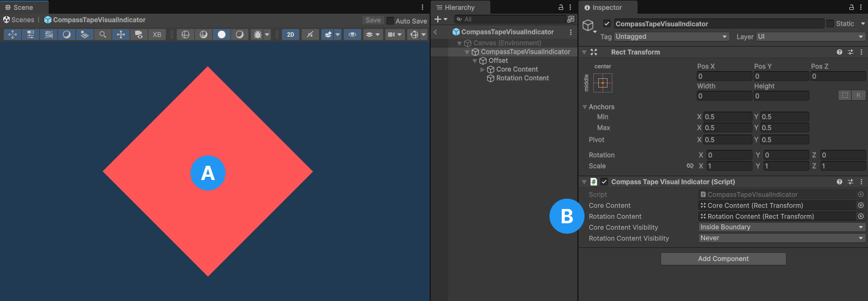Click the Hierarchy search field
The height and width of the screenshot is (301, 868).
point(510,19)
